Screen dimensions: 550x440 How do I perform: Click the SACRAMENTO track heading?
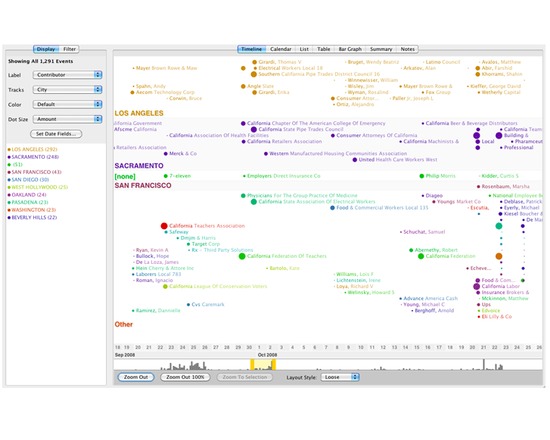tap(139, 166)
